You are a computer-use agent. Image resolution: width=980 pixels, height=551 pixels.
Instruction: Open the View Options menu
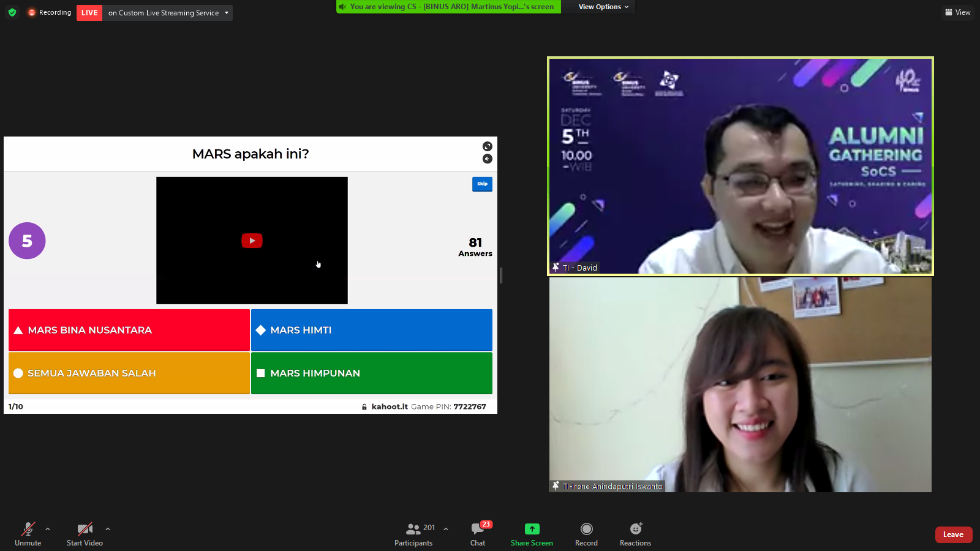[x=603, y=7]
